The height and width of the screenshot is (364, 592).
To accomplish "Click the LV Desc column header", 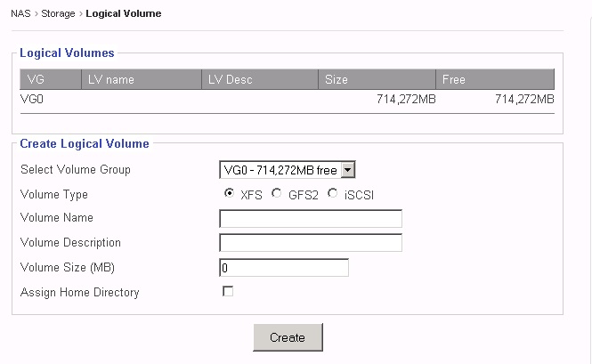I will pos(231,79).
